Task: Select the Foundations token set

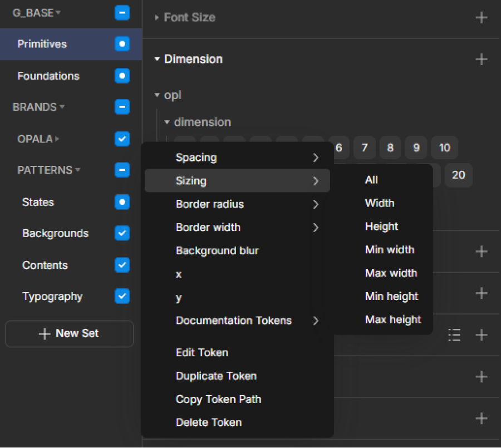Action: (48, 76)
